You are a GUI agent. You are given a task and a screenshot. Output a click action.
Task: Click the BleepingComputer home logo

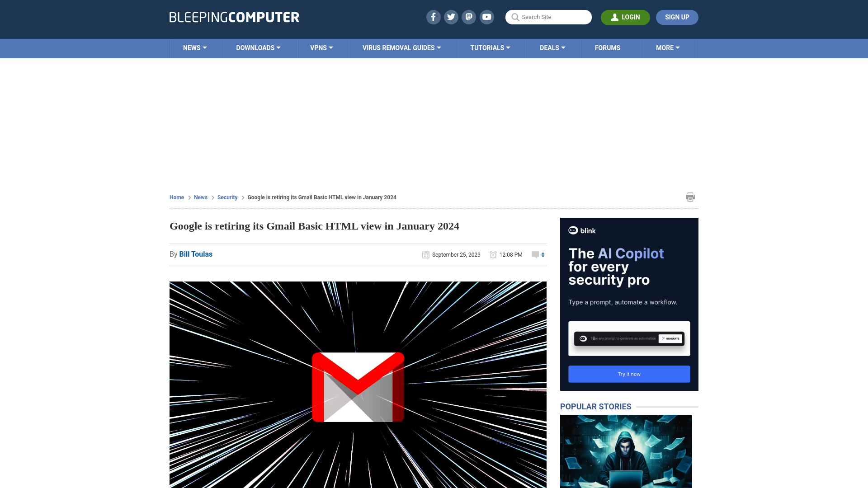(234, 17)
